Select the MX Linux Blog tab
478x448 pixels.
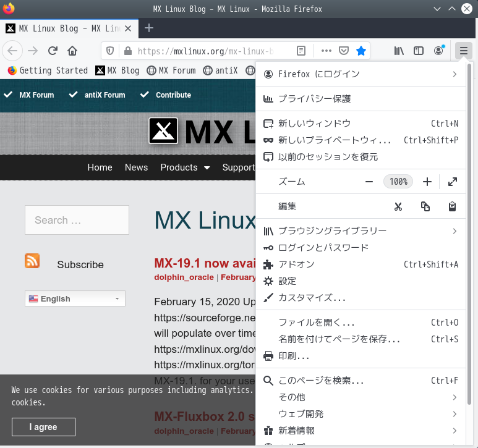tap(69, 28)
